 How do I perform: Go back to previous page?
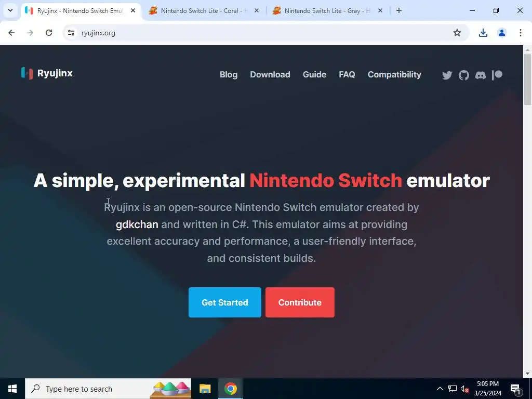coord(11,33)
